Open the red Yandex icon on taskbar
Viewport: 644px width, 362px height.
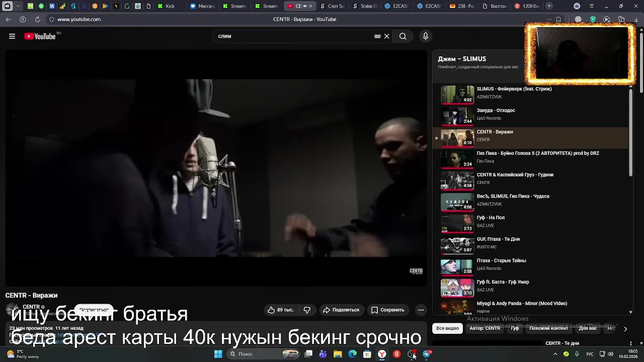point(397,354)
